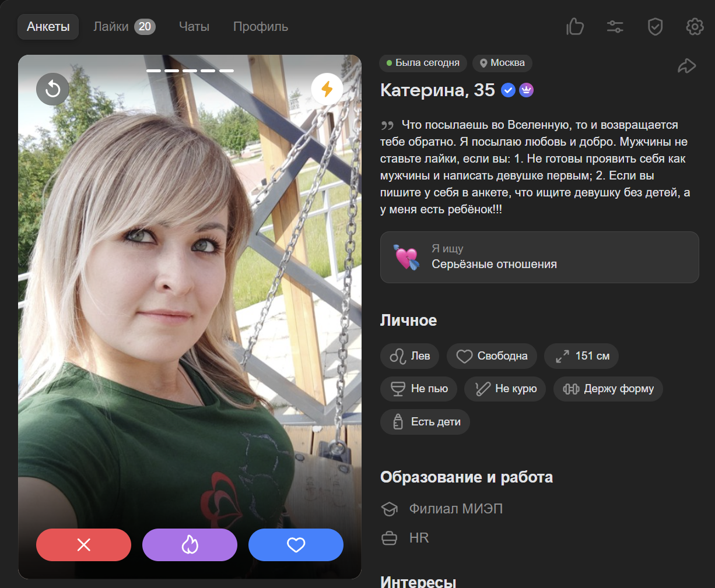
Task: Click the Образование и работа heading
Action: (x=467, y=477)
